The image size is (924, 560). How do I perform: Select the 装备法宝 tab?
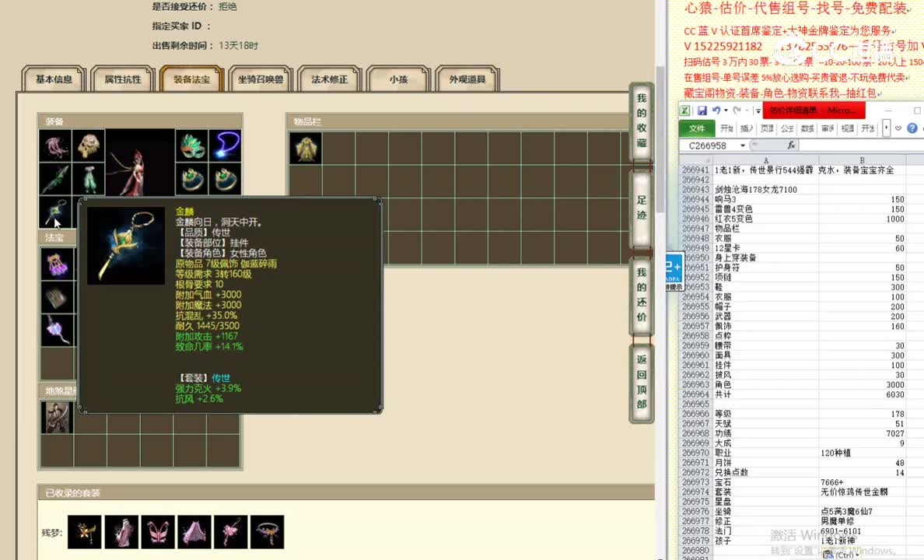[x=191, y=79]
